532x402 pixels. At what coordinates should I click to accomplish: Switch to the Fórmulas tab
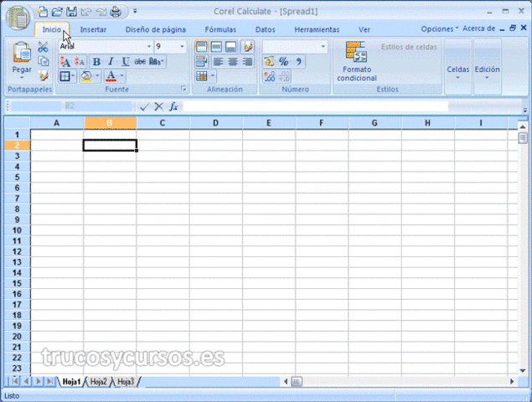[220, 30]
